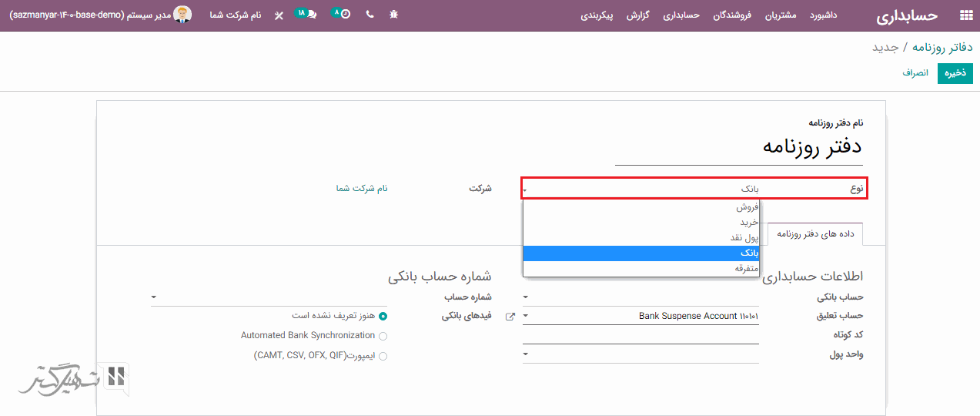Click the system manager user avatar
Viewport: 980px width, 416px height.
(x=182, y=15)
